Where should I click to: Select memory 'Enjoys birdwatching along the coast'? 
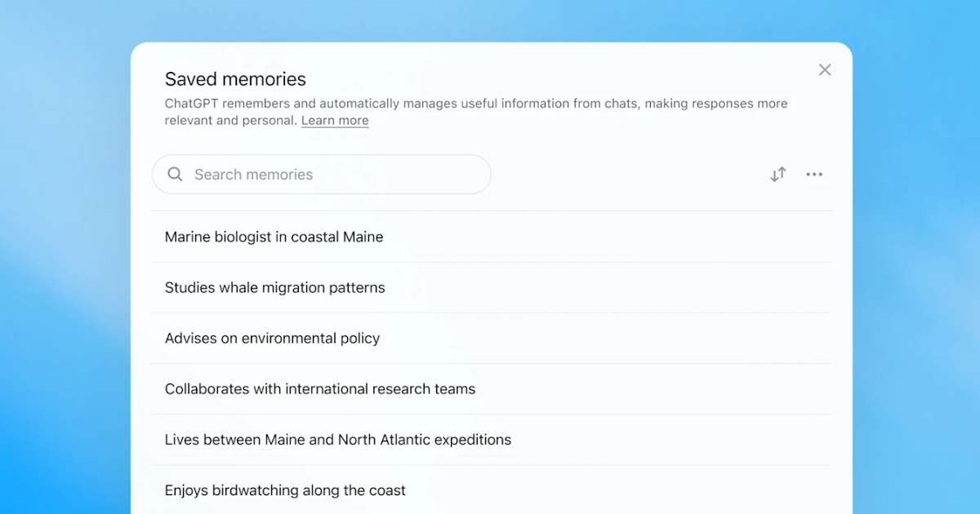pos(492,490)
